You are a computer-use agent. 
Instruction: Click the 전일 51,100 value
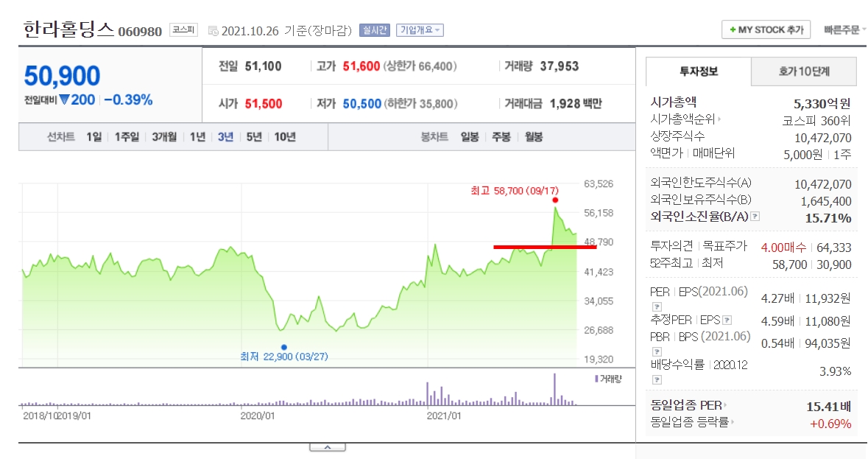[263, 66]
